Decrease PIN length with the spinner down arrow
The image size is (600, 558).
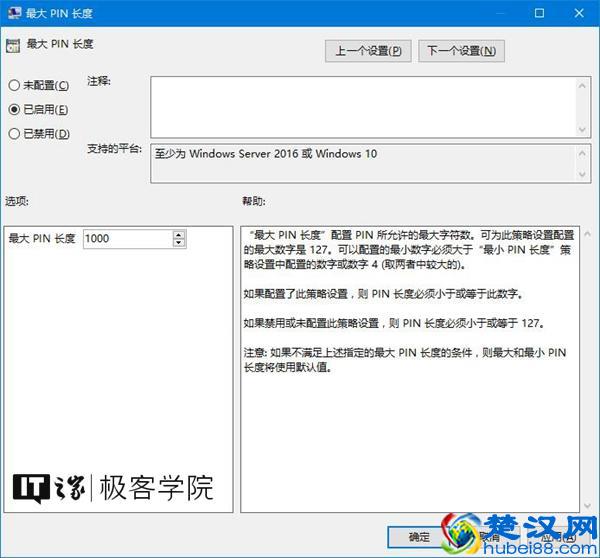pos(179,243)
